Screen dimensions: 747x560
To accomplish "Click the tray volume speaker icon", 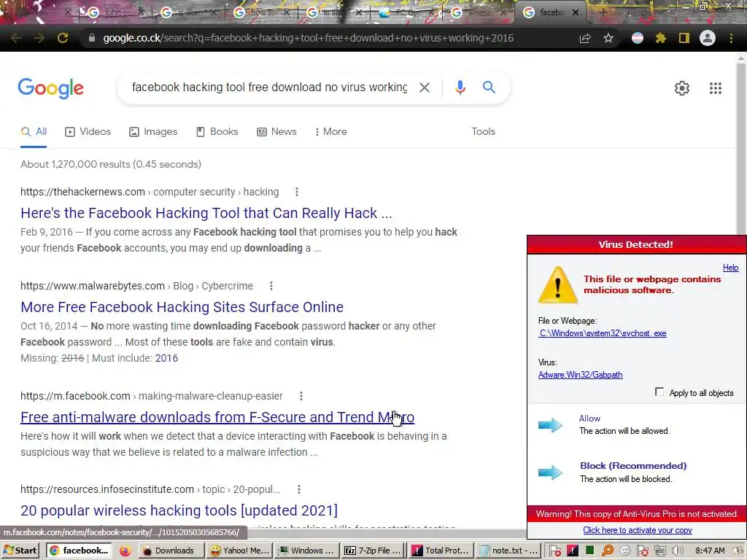I will pyautogui.click(x=678, y=551).
